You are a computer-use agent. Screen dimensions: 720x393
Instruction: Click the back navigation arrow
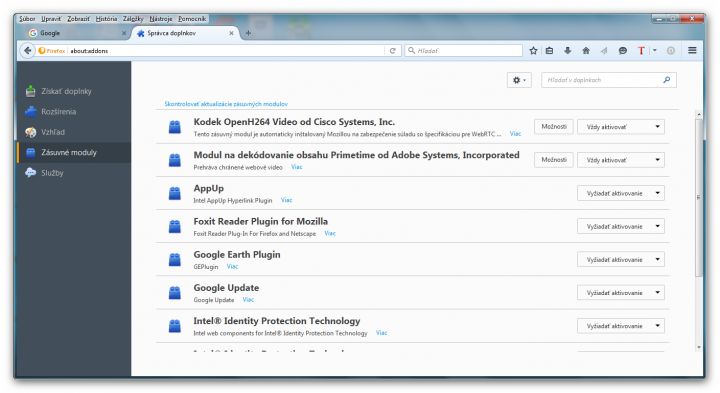tap(28, 51)
